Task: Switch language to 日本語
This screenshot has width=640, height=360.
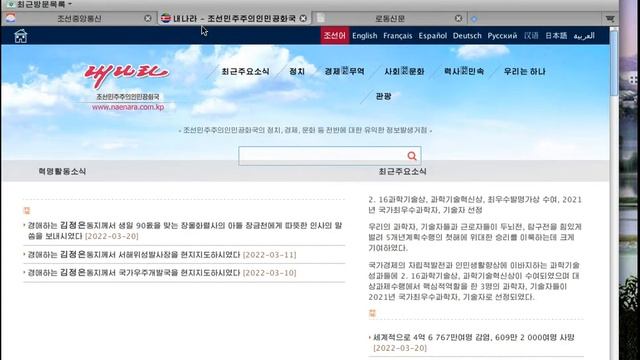Action: point(556,36)
